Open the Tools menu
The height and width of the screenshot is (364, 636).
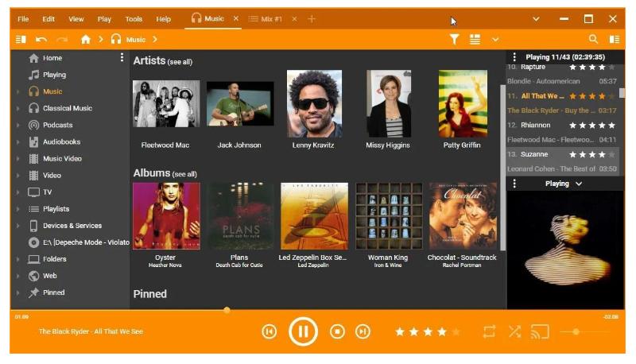tap(134, 19)
